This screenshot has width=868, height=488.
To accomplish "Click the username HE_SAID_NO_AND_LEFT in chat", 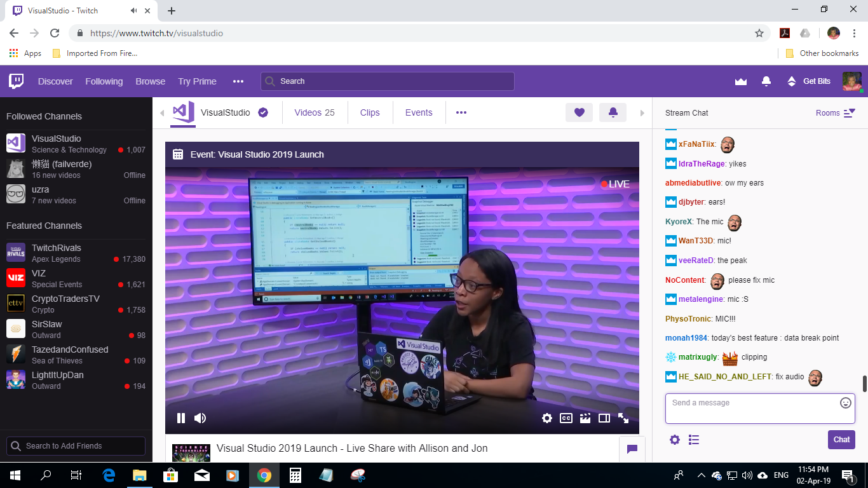I will 725,377.
